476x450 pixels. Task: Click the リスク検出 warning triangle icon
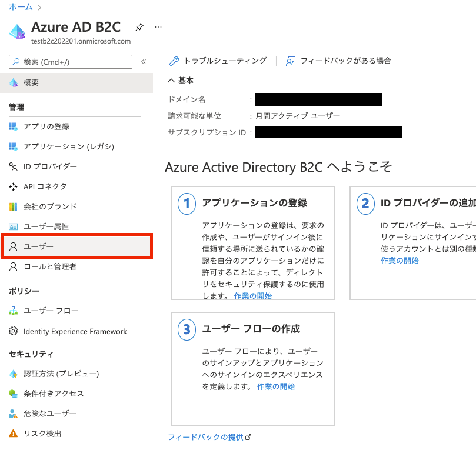pyautogui.click(x=13, y=434)
